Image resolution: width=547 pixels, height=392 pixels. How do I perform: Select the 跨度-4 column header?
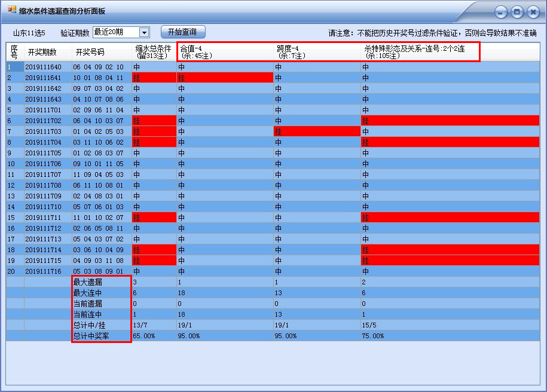[x=317, y=52]
